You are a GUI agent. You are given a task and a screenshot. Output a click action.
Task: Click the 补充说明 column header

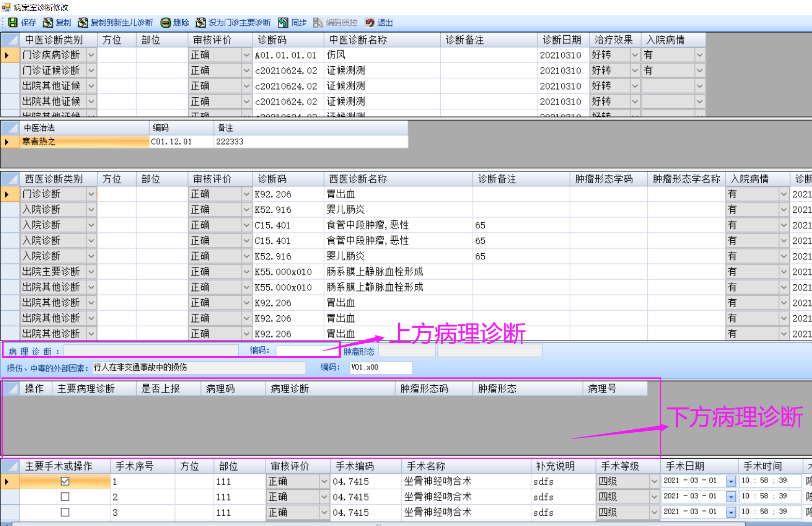[x=563, y=466]
